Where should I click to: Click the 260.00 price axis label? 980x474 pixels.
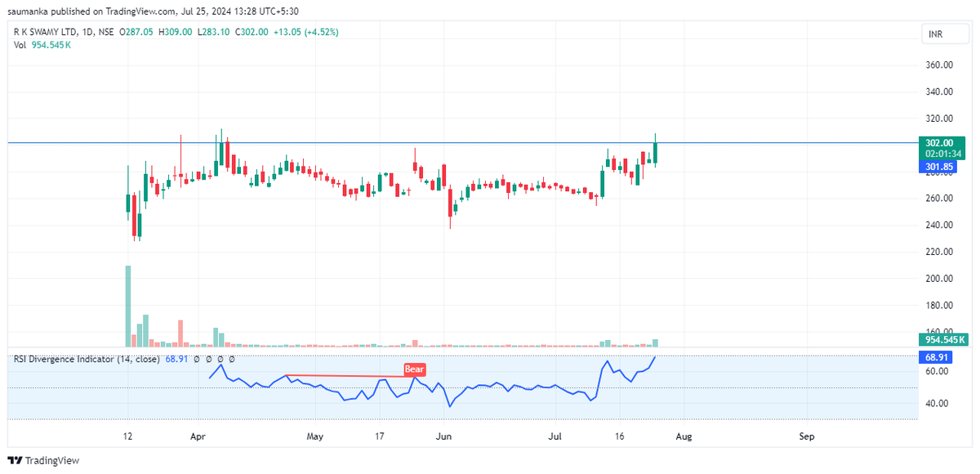click(940, 199)
